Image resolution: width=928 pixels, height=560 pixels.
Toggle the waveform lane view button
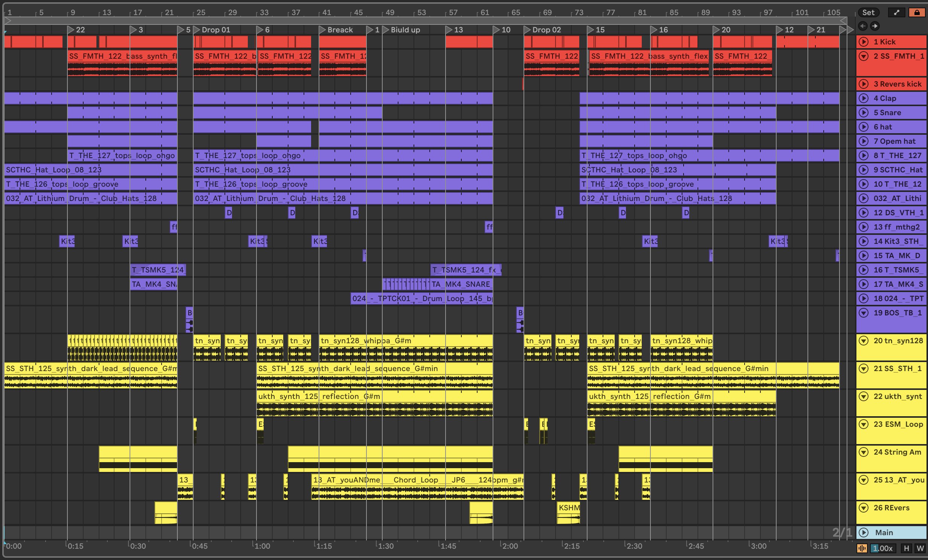click(862, 548)
